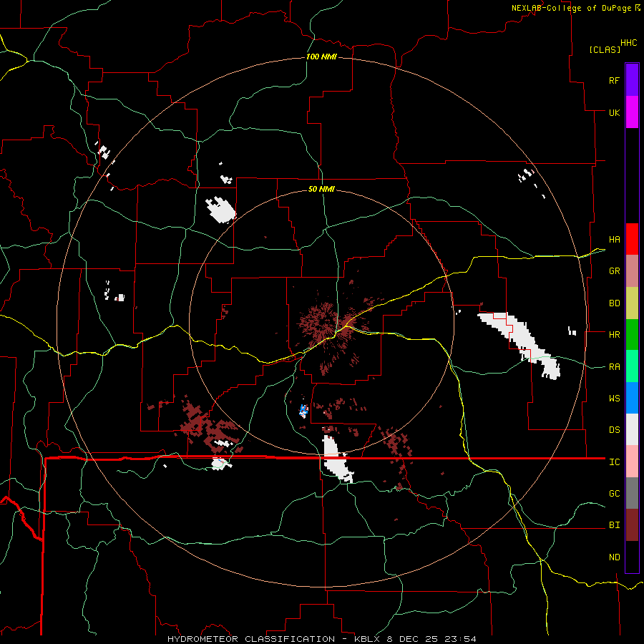Click the Hydrometeor Classification KBLX caption
This screenshot has height=644, width=644.
click(x=321, y=639)
